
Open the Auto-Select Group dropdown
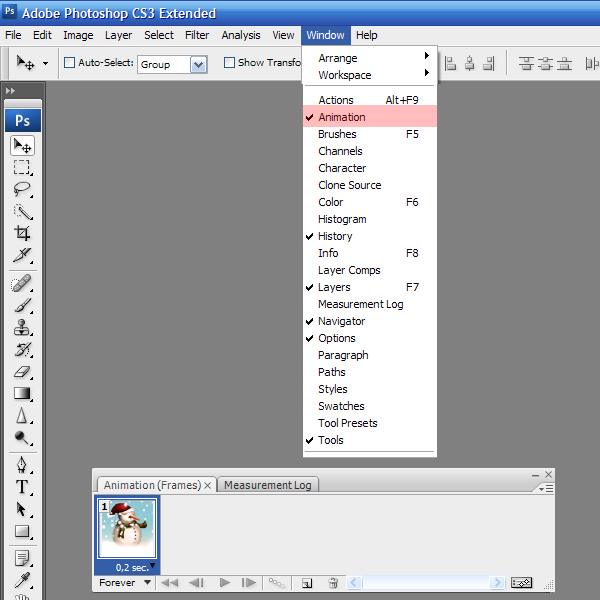point(198,64)
